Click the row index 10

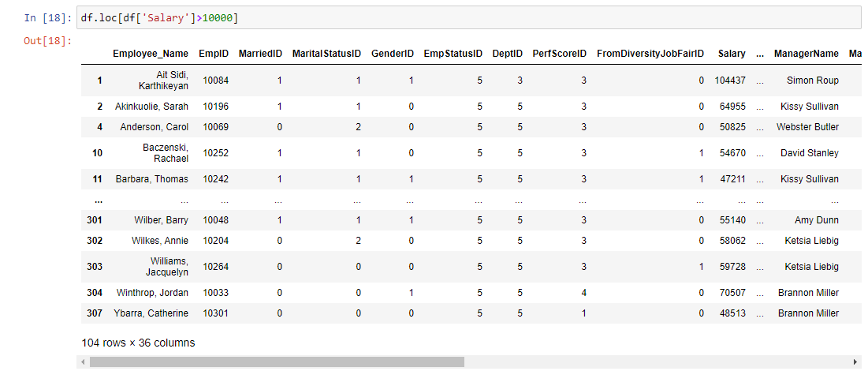pyautogui.click(x=98, y=153)
